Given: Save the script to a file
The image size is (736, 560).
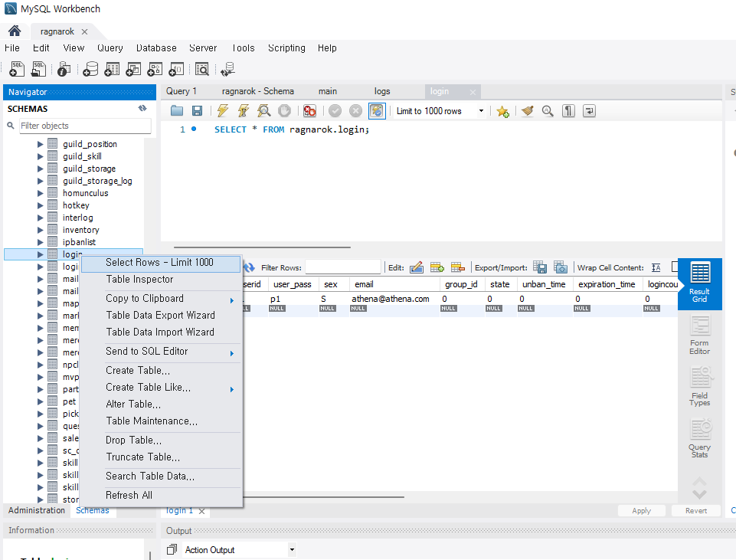Looking at the screenshot, I should click(x=197, y=111).
